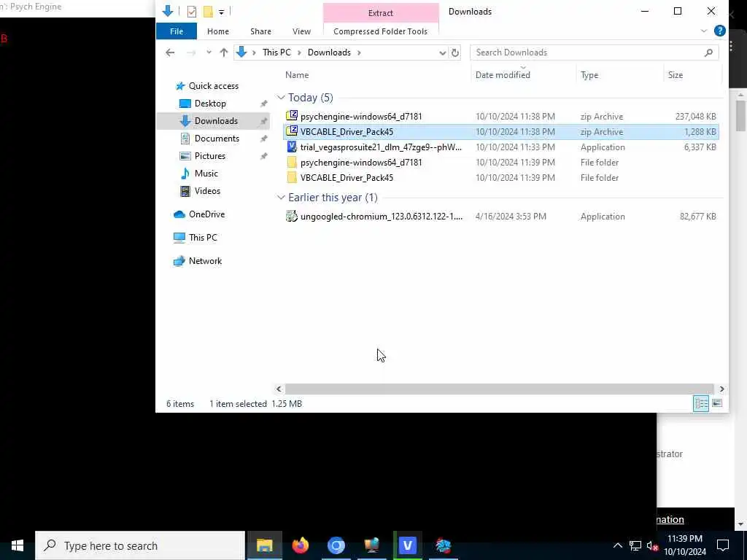The width and height of the screenshot is (747, 560).
Task: Unpin Desktop using its pin icon
Action: pyautogui.click(x=263, y=104)
